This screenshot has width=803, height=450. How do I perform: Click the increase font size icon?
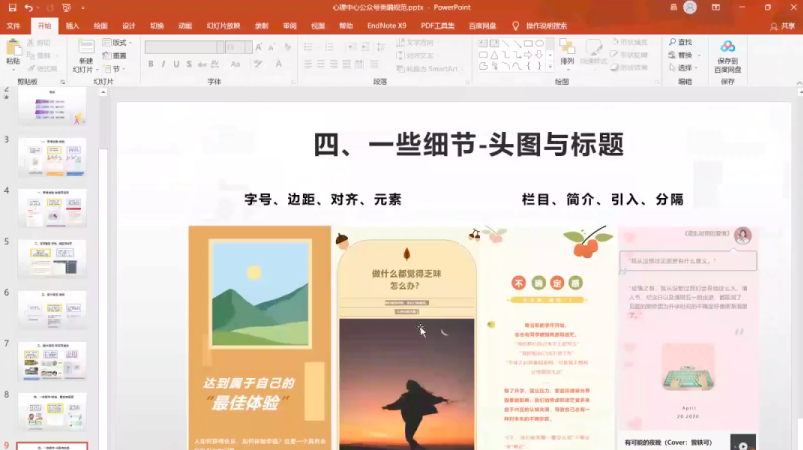pos(259,47)
